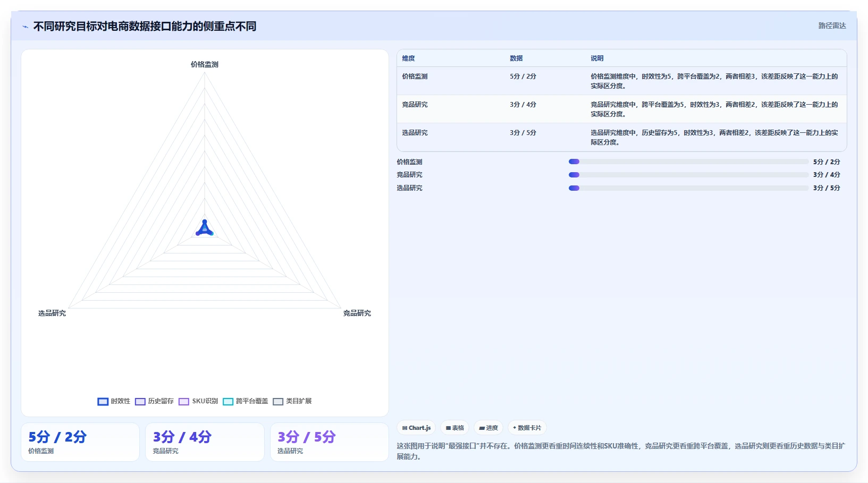Click the 竞品研究 row description text in table
This screenshot has height=483, width=868.
pos(714,109)
